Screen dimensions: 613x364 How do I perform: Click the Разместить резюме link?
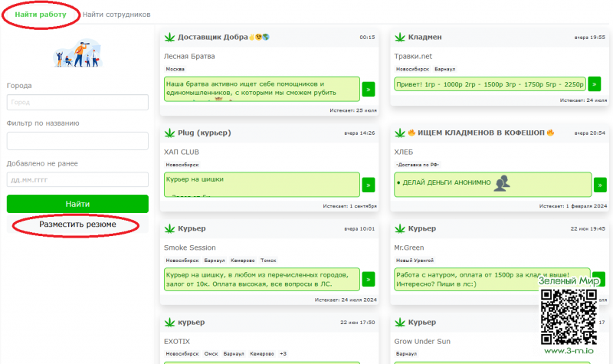(x=77, y=225)
